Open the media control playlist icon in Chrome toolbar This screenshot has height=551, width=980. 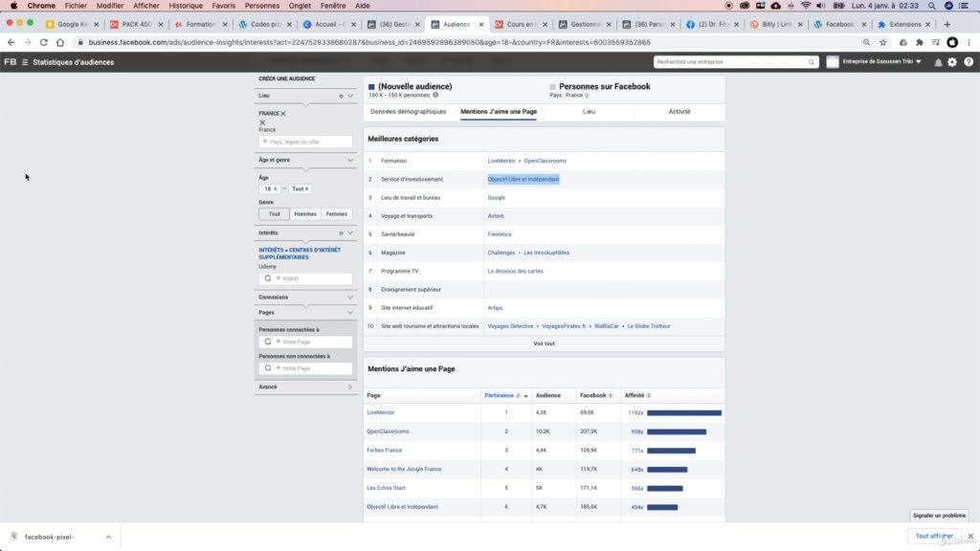936,42
